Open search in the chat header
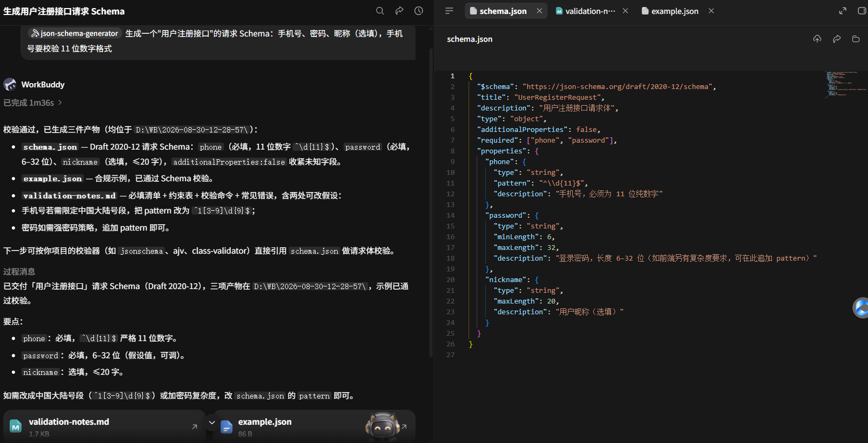Viewport: 868px width, 443px height. pos(380,11)
